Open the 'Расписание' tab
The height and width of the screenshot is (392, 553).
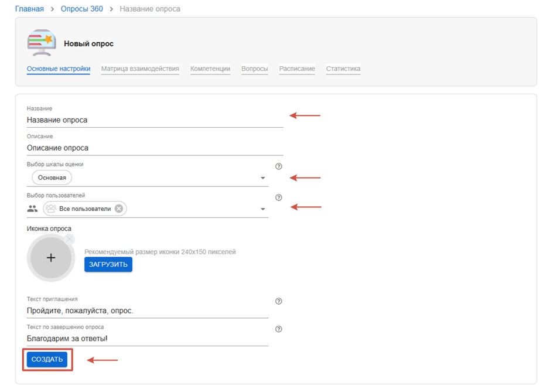[x=296, y=69]
